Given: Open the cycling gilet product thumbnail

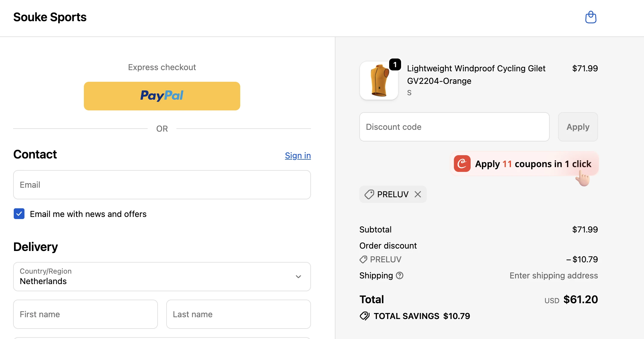Looking at the screenshot, I should pyautogui.click(x=379, y=81).
